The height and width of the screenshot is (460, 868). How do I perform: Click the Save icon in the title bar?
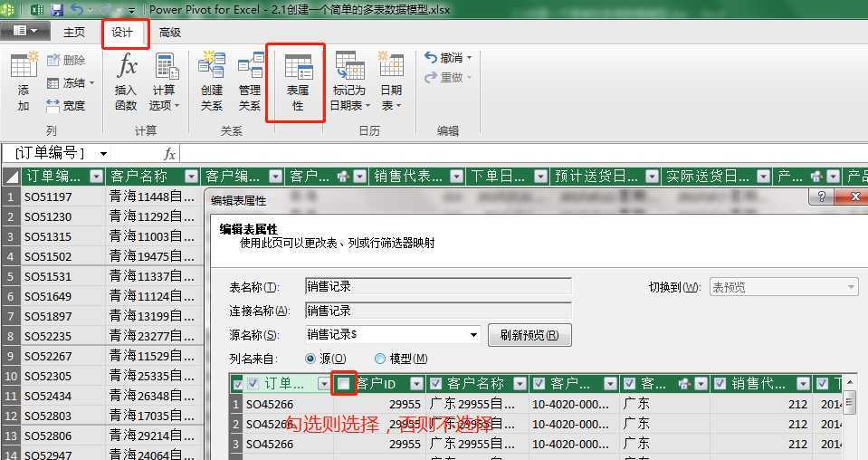pos(57,9)
